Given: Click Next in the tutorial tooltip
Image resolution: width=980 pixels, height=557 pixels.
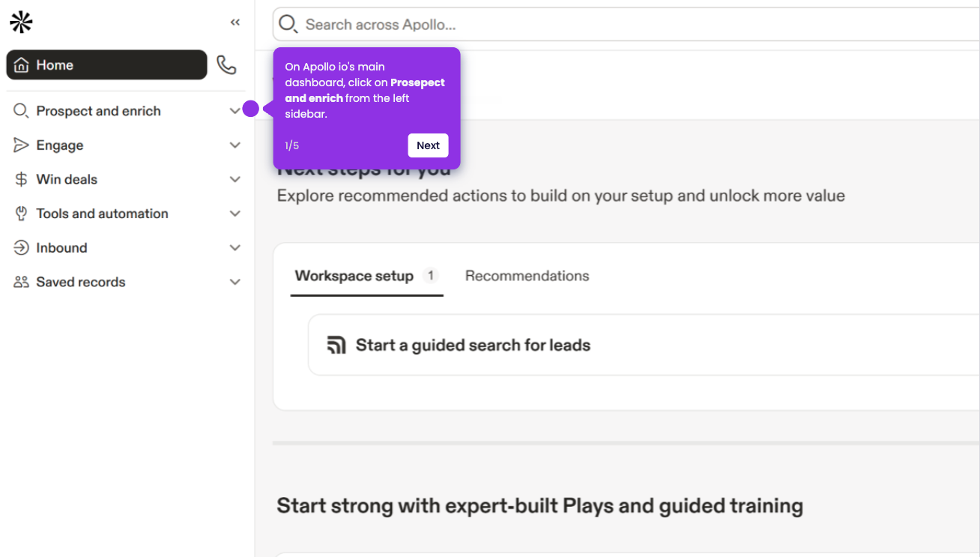Looking at the screenshot, I should click(x=428, y=145).
